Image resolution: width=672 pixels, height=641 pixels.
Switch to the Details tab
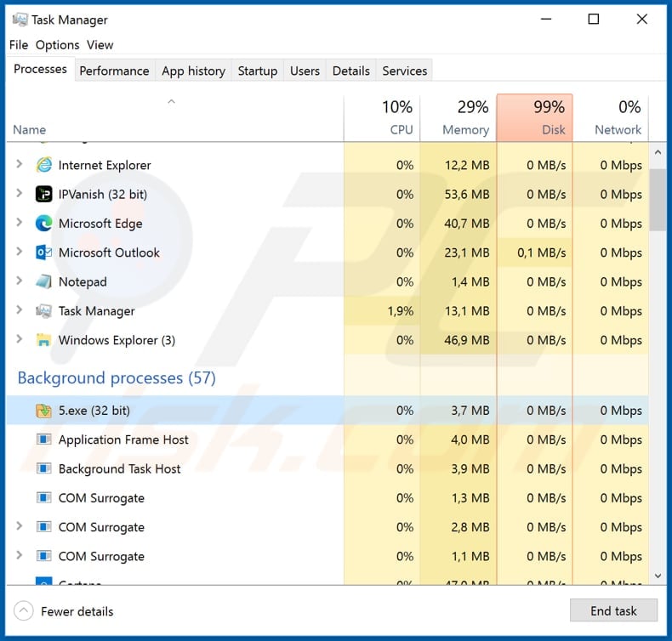coord(351,71)
